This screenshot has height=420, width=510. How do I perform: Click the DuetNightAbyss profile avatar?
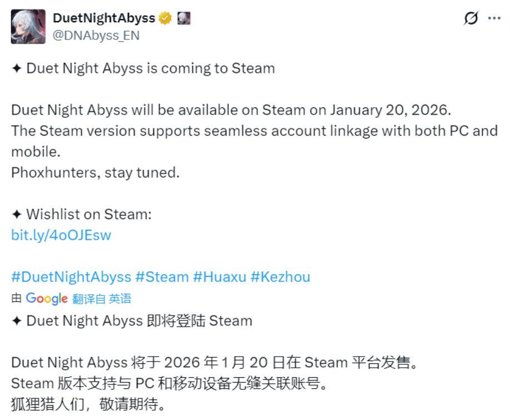click(x=28, y=27)
